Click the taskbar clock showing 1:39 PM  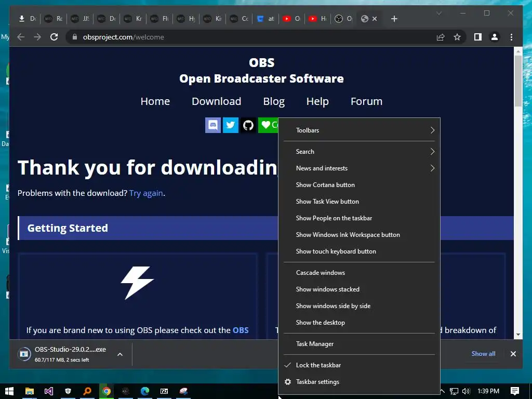488,391
